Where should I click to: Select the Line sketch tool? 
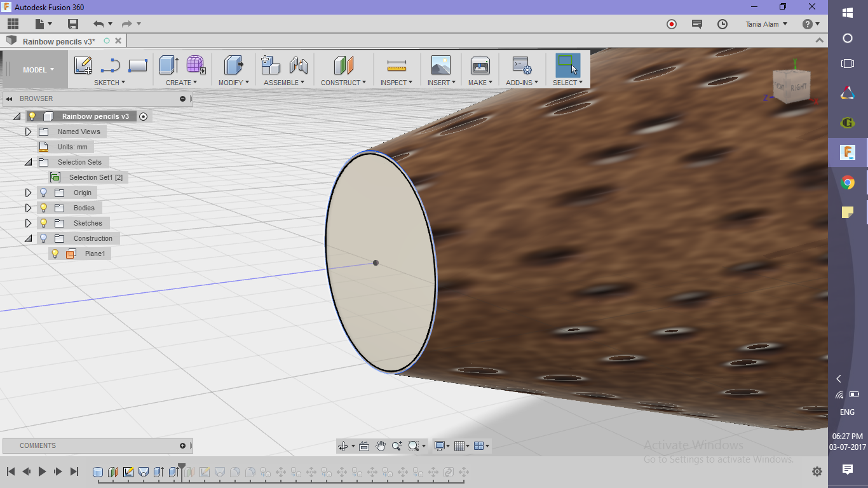coord(111,65)
